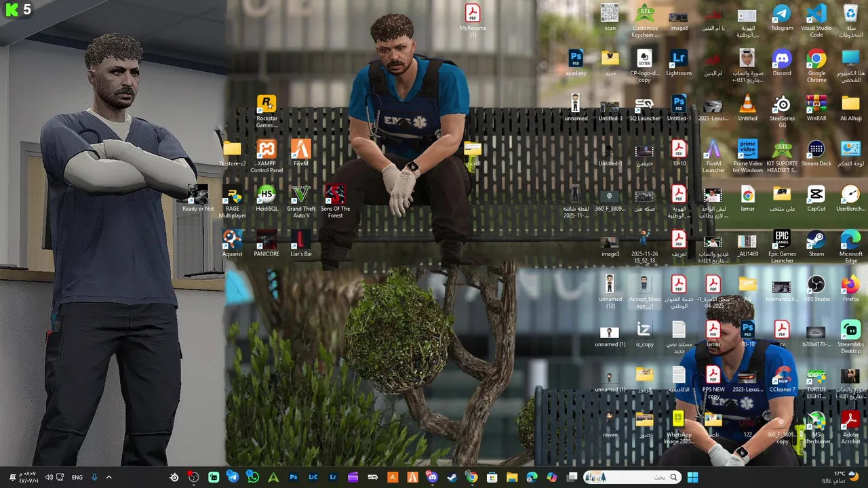Image resolution: width=868 pixels, height=488 pixels.
Task: Open the iz_copy file
Action: point(645,334)
